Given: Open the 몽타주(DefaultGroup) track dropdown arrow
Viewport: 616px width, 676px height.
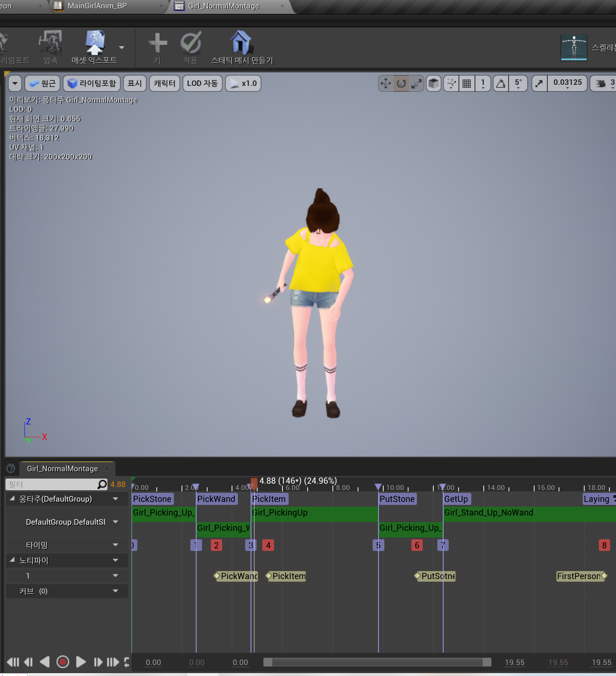Looking at the screenshot, I should [x=116, y=499].
